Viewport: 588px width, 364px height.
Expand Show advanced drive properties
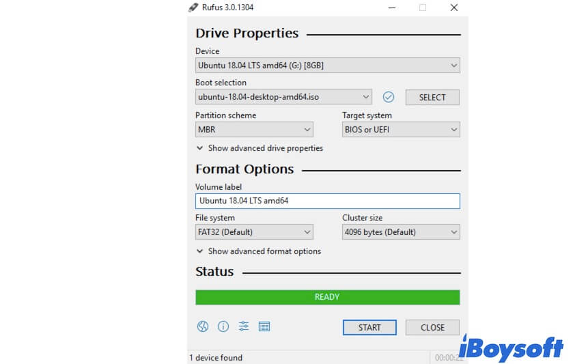(x=260, y=148)
